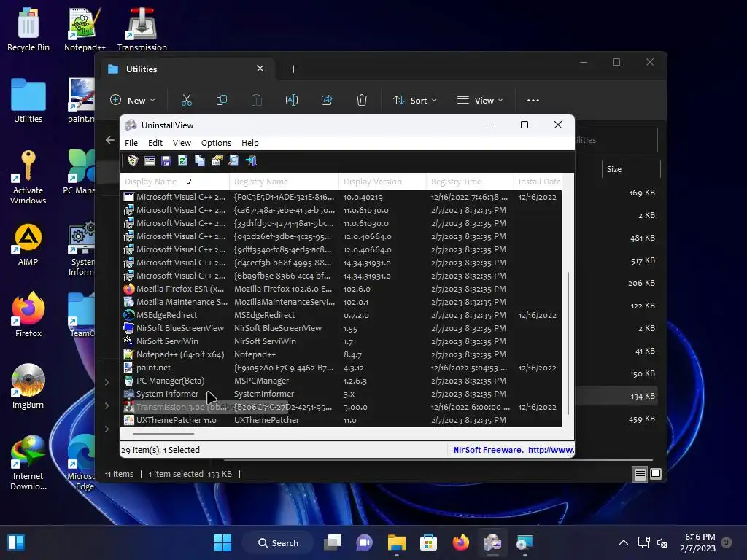Open Microsoft Store from the taskbar
747x560 pixels.
(428, 542)
